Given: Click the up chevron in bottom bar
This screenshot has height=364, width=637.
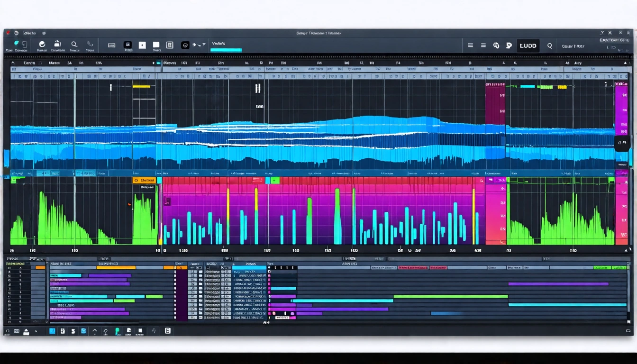Looking at the screenshot, I should click(95, 331).
